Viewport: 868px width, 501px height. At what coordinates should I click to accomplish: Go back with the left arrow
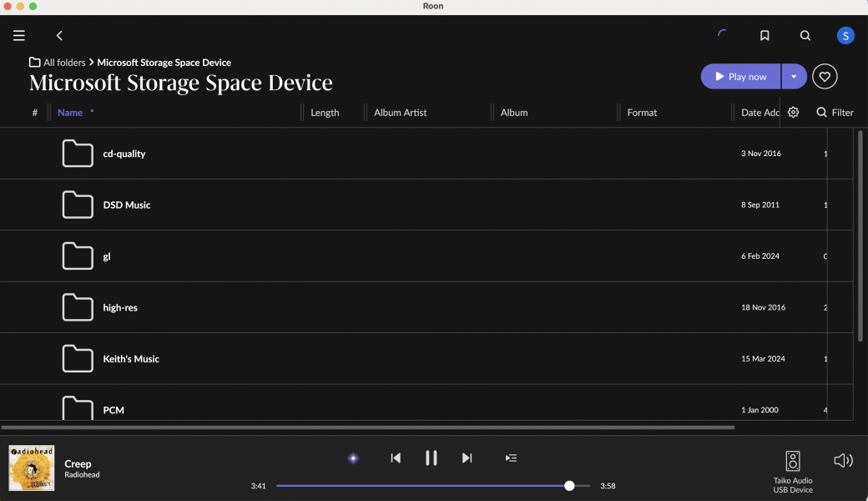click(x=59, y=35)
